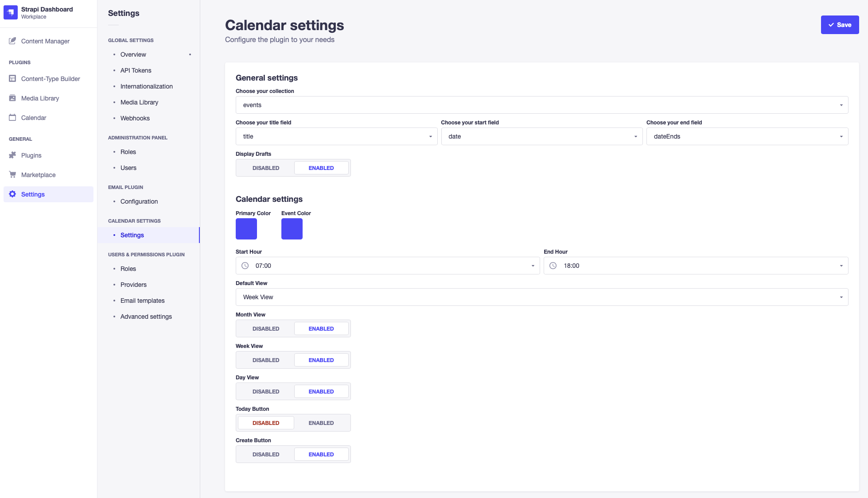Disable the Month View toggle
This screenshot has width=868, height=498.
click(266, 329)
